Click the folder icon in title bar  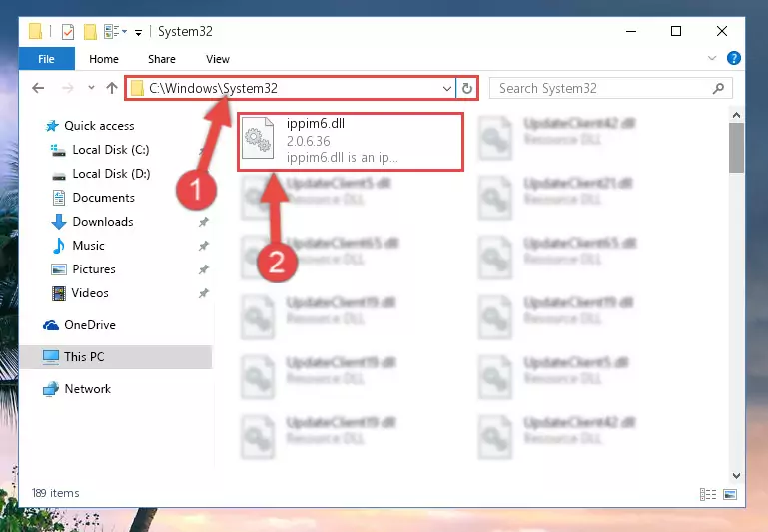pos(35,31)
